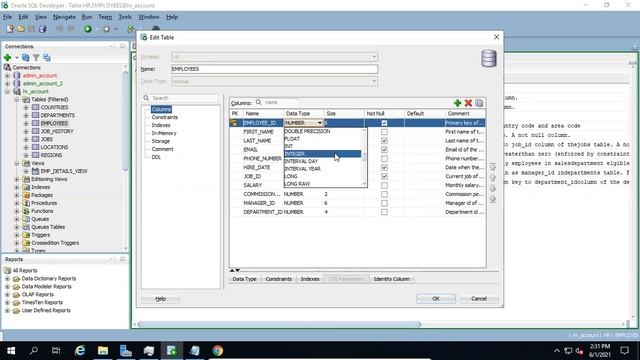Switch to the Constraints bottom tab
The height and width of the screenshot is (360, 640).
click(278, 279)
